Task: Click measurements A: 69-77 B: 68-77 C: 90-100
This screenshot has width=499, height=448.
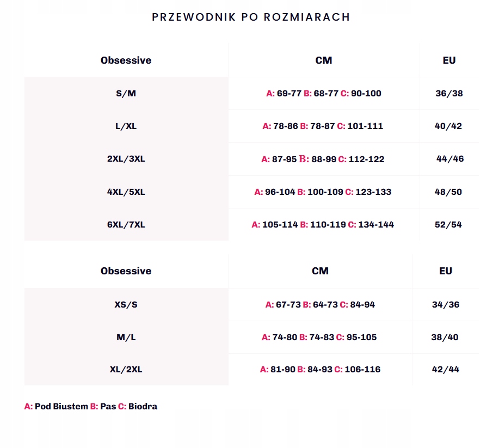Action: (x=324, y=94)
